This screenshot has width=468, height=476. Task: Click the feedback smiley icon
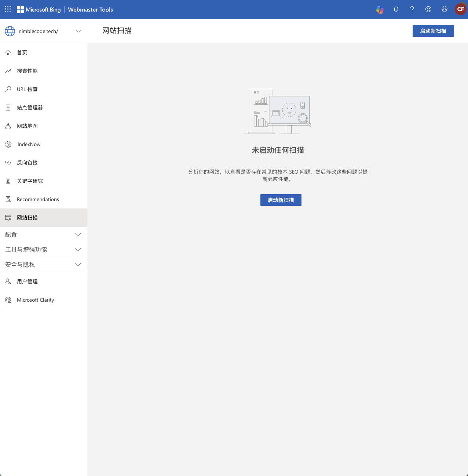coord(428,10)
